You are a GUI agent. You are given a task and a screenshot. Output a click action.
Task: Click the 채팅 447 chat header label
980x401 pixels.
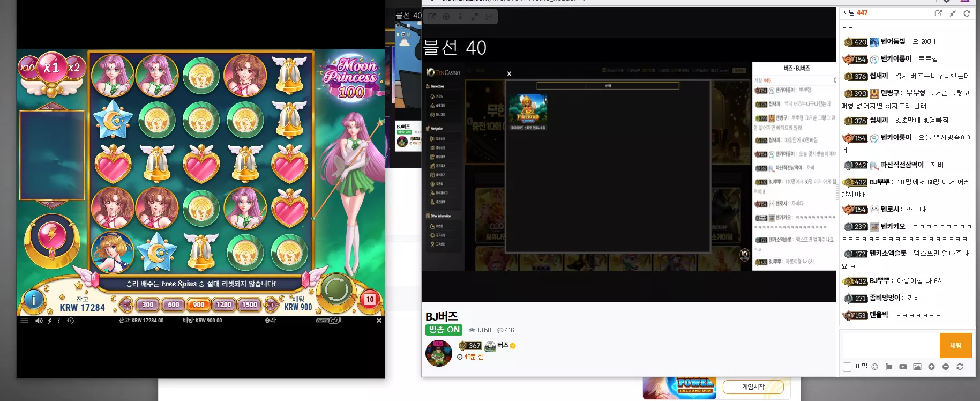(855, 13)
